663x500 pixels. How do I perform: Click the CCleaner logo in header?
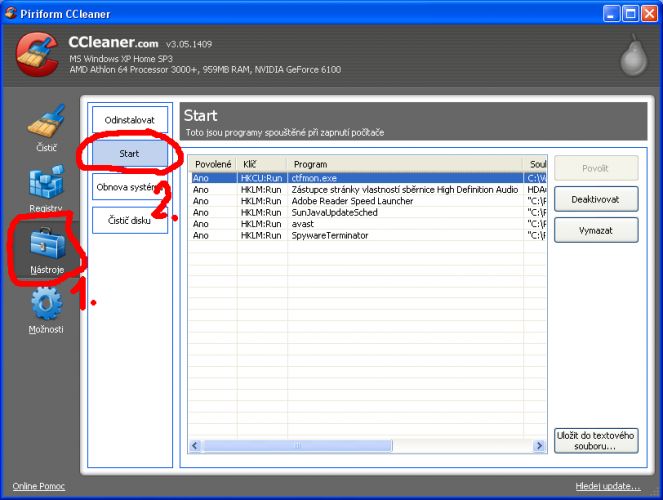[x=37, y=55]
